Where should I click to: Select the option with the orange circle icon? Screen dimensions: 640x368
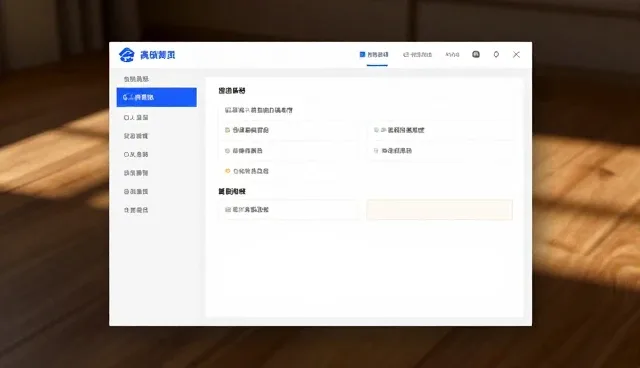point(247,171)
